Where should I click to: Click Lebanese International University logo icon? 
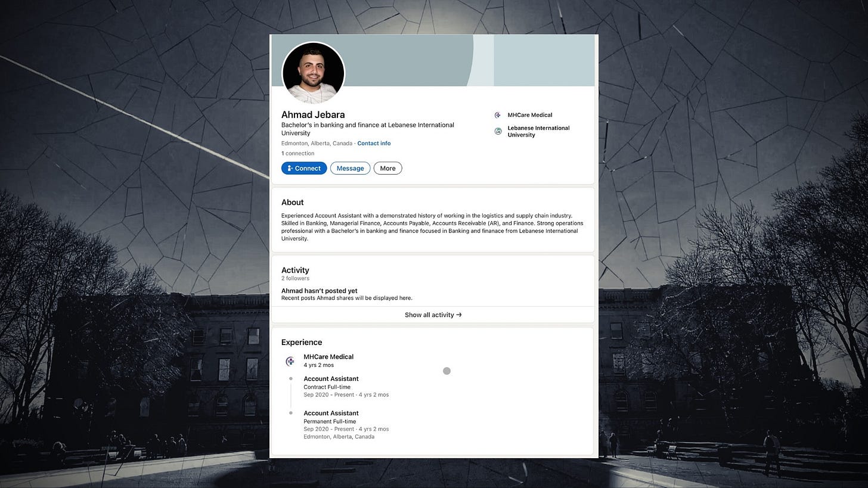coord(498,131)
